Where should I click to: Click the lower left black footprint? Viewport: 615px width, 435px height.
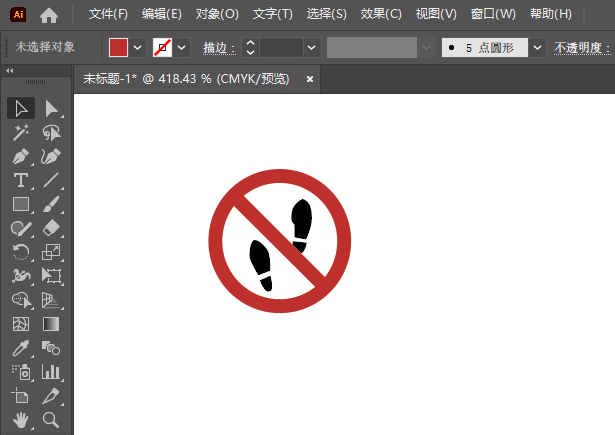261,266
